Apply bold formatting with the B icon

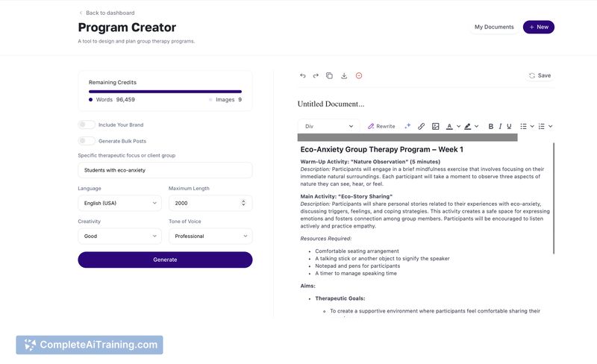click(491, 126)
